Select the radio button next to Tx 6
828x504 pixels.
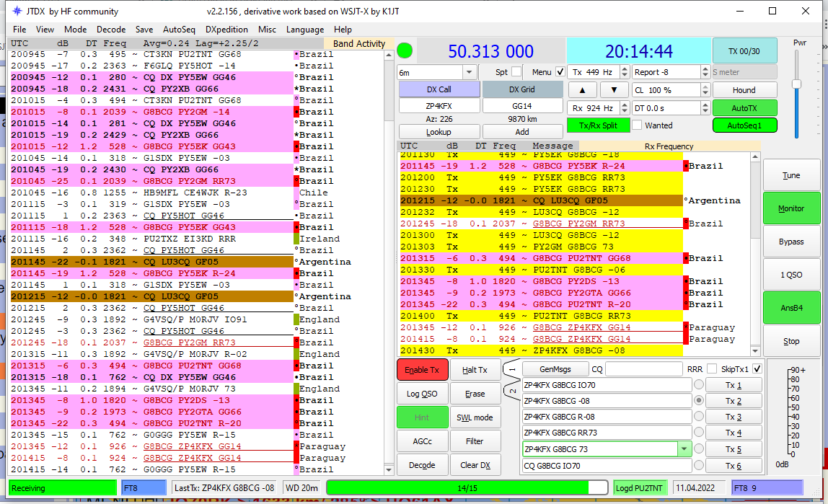click(699, 465)
